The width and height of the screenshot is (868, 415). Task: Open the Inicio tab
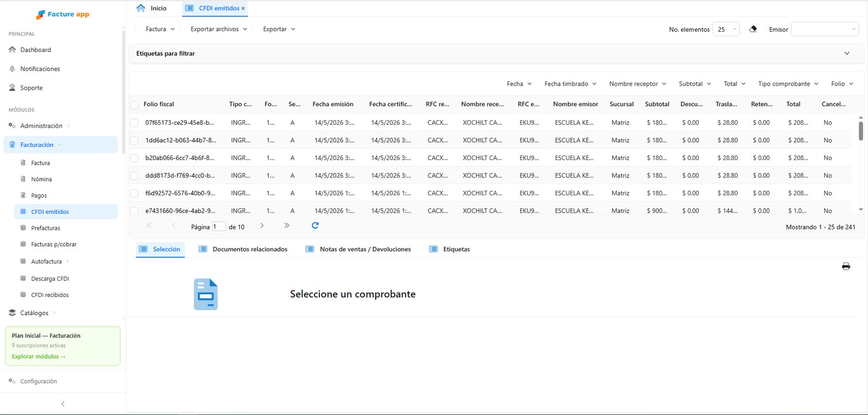[x=151, y=8]
